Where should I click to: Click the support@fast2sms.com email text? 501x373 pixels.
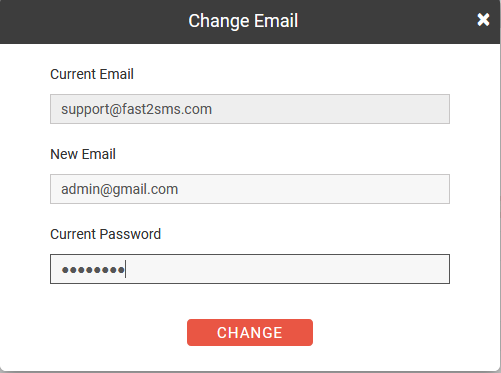click(136, 109)
